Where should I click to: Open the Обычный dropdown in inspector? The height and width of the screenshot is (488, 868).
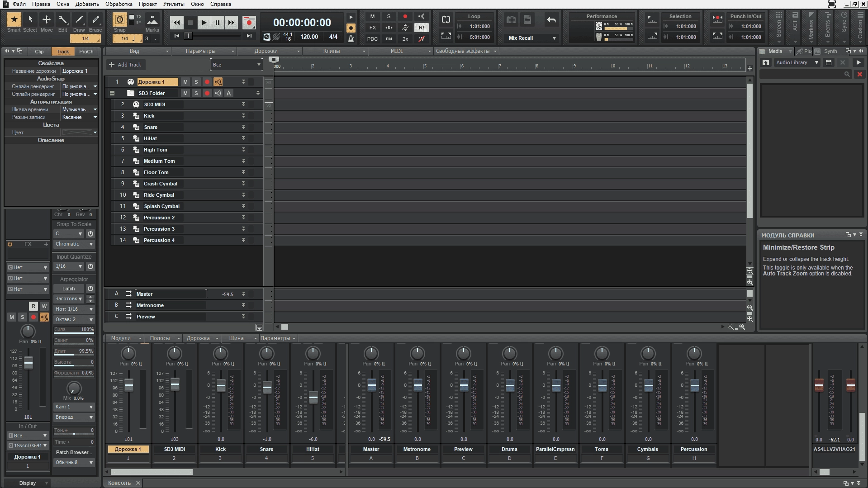(x=74, y=463)
